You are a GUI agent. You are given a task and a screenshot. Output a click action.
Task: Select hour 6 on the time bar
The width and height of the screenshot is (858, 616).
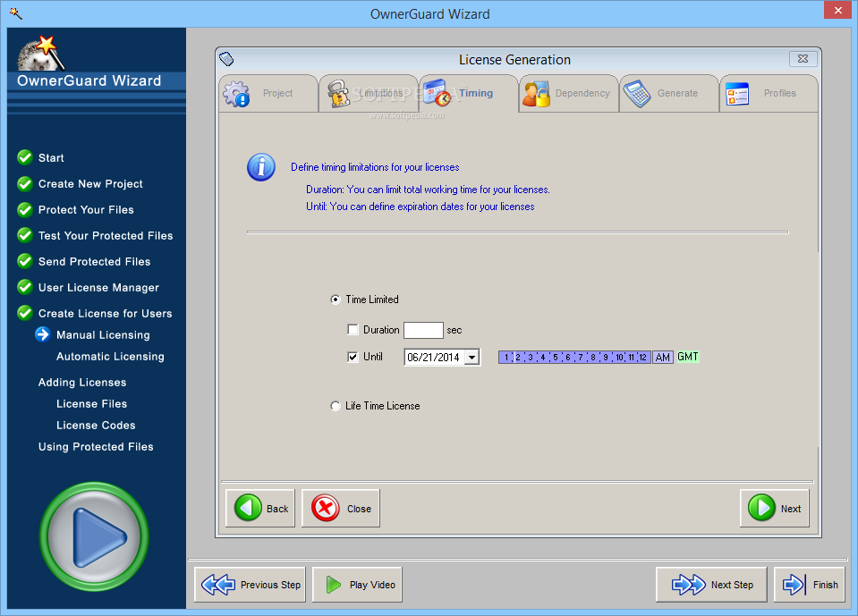[568, 358]
